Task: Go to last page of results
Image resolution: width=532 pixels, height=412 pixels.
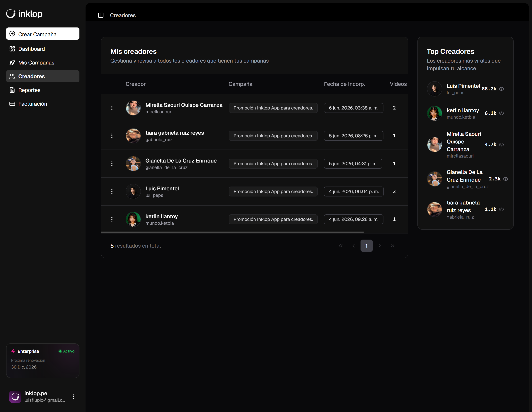Action: pos(392,246)
